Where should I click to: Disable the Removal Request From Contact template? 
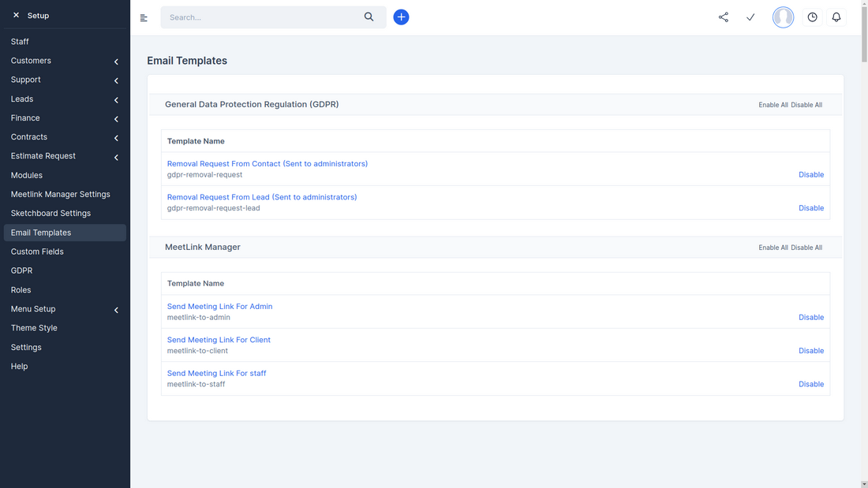pos(811,174)
